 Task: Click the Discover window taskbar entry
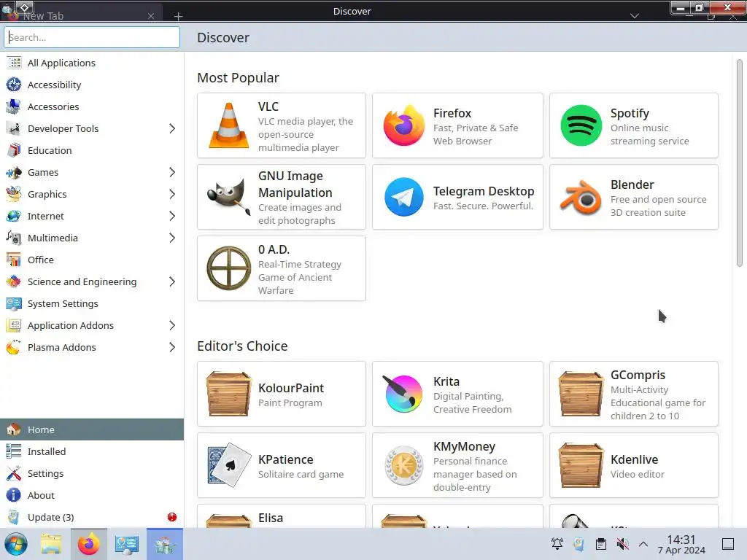pos(165,544)
